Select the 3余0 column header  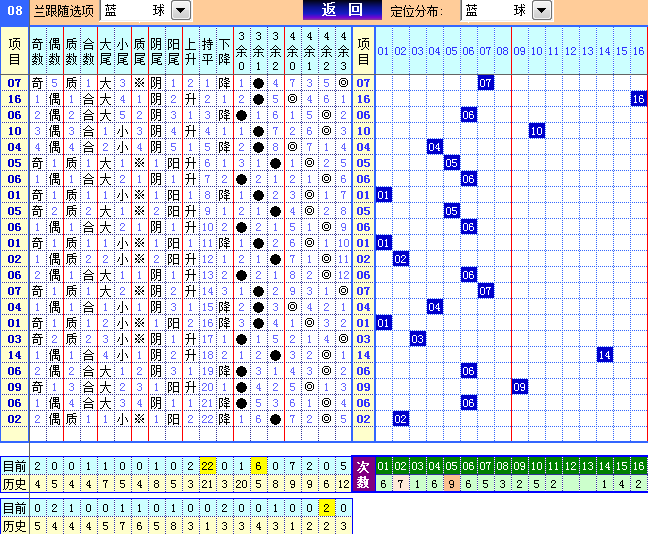pos(242,51)
